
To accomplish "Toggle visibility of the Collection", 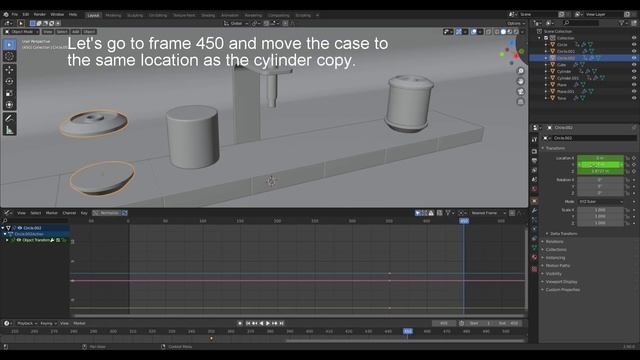I will coord(634,38).
